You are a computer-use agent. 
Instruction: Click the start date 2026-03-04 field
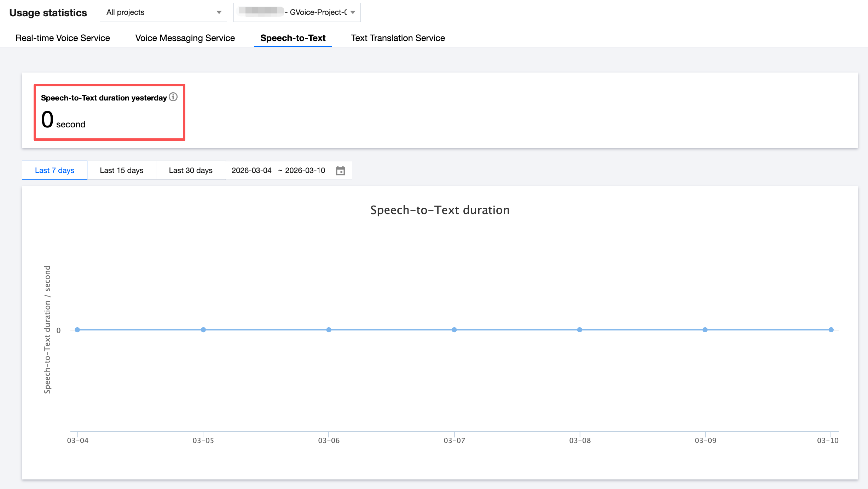(x=251, y=171)
